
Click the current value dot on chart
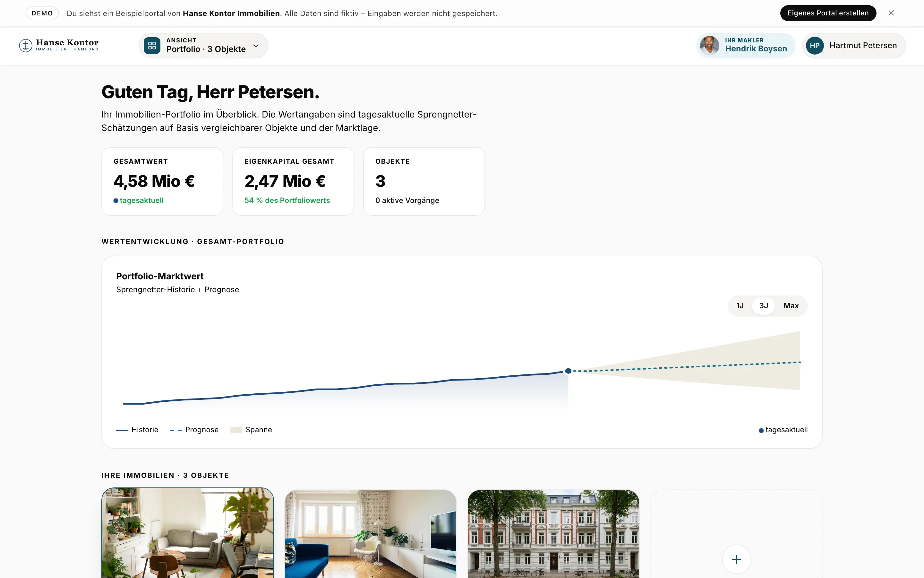point(568,371)
